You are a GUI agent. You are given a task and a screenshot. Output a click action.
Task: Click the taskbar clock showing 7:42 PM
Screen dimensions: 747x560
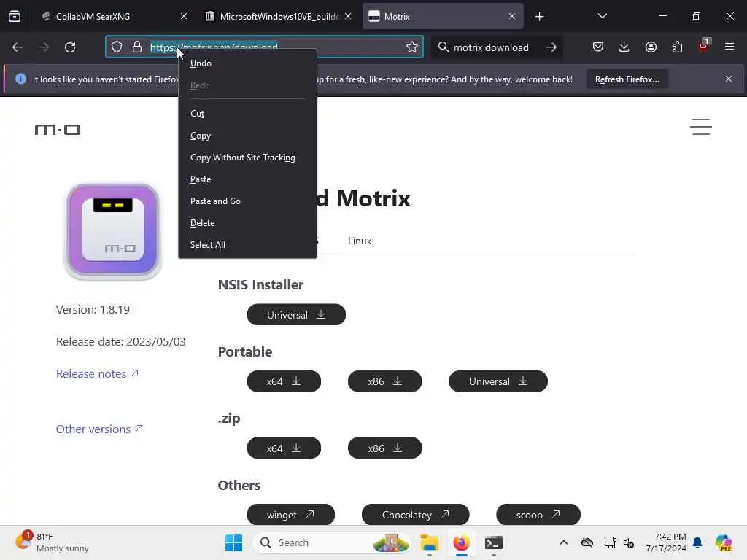[665, 542]
